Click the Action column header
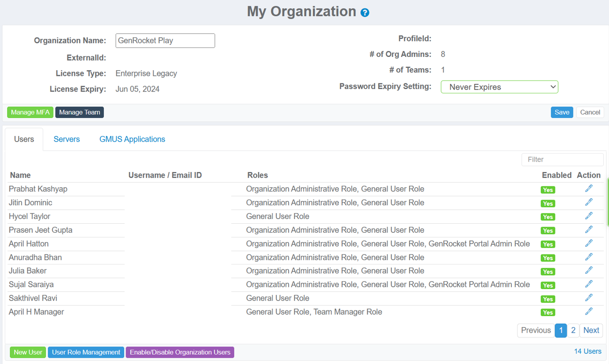Screen dimensions: 609x364 [x=589, y=175]
